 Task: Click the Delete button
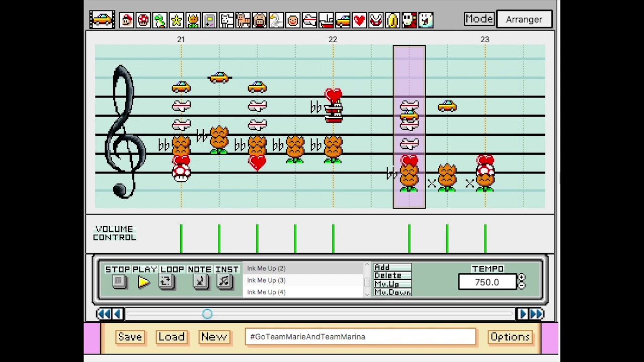pos(392,276)
